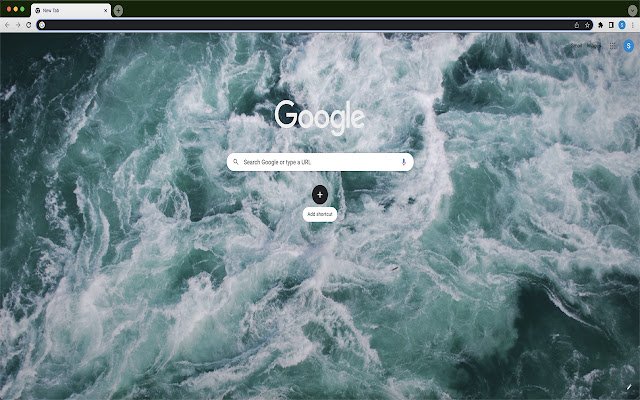The width and height of the screenshot is (640, 400).
Task: Open the share page icon in address bar
Action: tap(577, 25)
